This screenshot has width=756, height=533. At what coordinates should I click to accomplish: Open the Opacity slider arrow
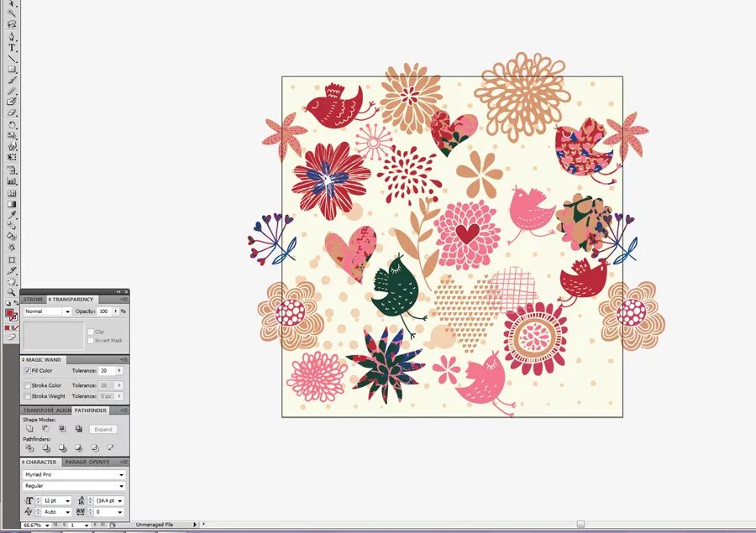(116, 311)
